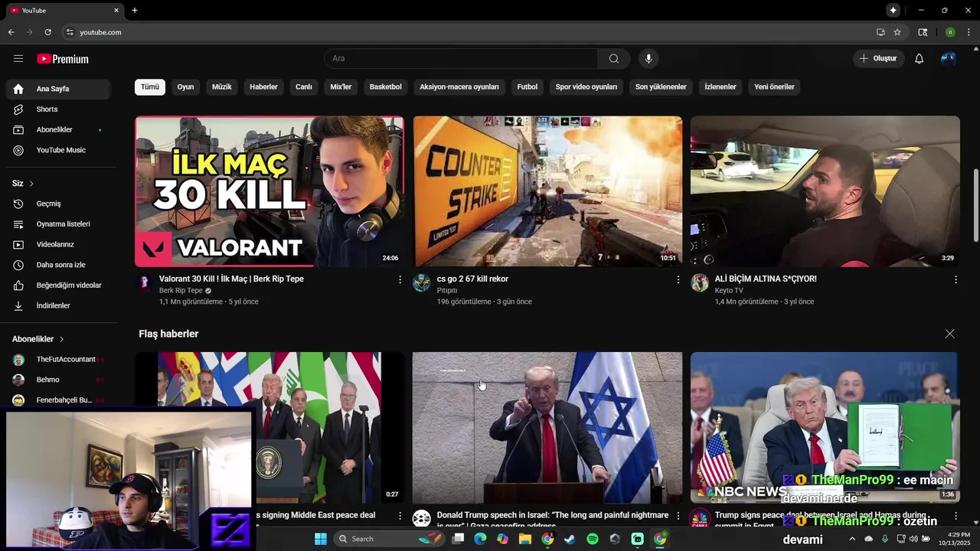Select the Oyun filter chip

185,87
